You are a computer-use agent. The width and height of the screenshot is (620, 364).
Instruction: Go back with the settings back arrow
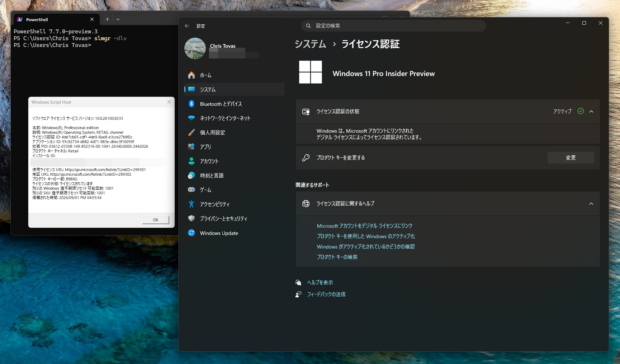coord(187,26)
